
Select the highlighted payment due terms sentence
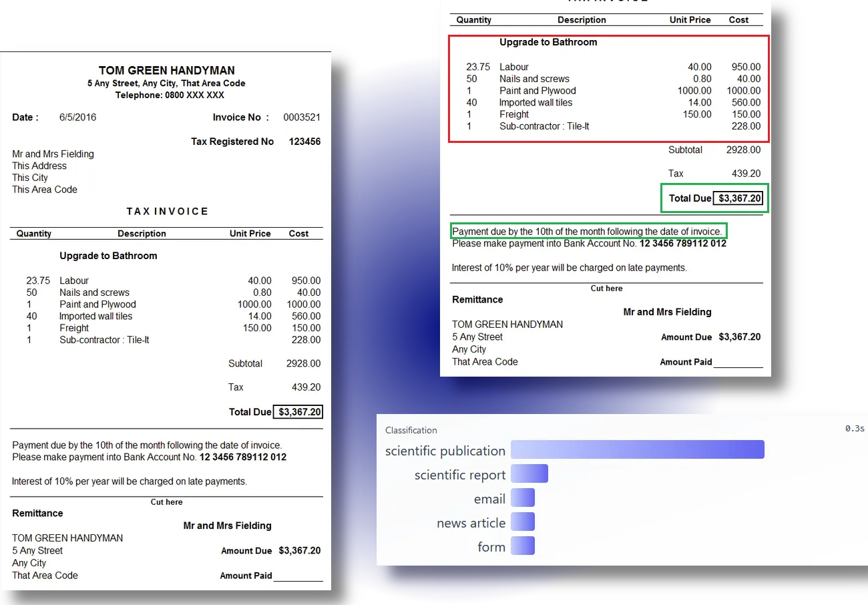pos(588,230)
